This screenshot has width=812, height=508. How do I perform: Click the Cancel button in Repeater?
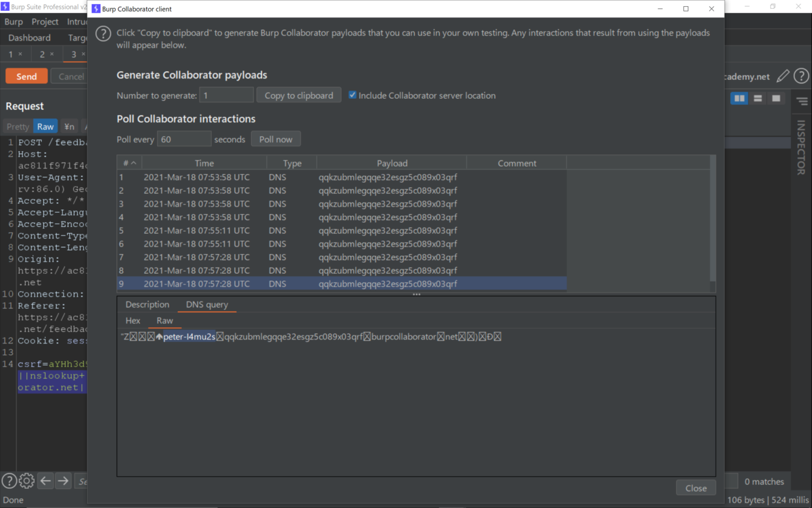(x=70, y=77)
